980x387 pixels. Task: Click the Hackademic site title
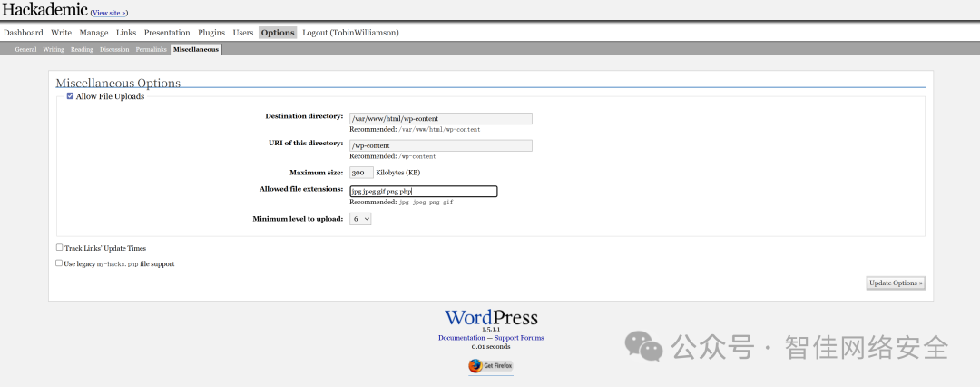(45, 9)
